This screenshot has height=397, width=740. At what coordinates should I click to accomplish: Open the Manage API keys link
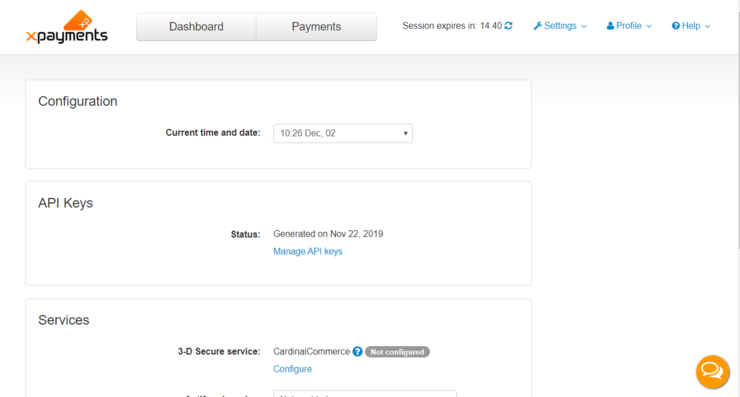pos(308,252)
